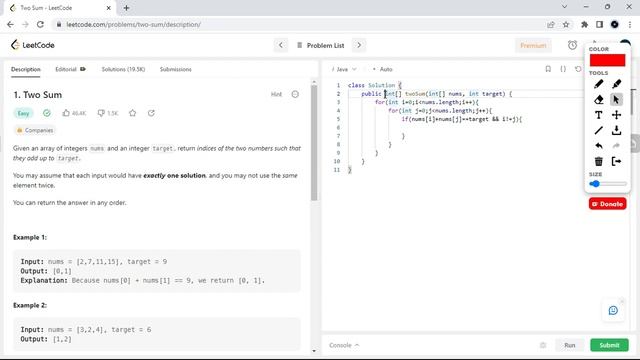Undo the last drawing action
This screenshot has height=360, width=640.
click(x=598, y=146)
